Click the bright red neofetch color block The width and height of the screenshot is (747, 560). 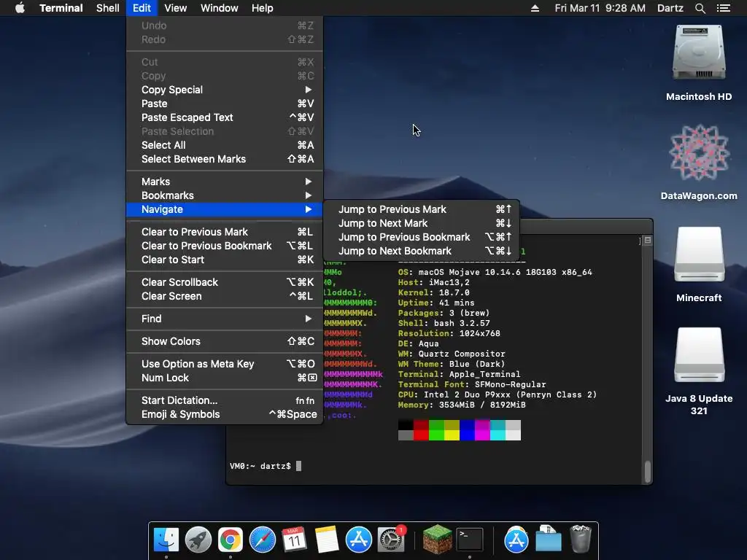[x=421, y=435]
